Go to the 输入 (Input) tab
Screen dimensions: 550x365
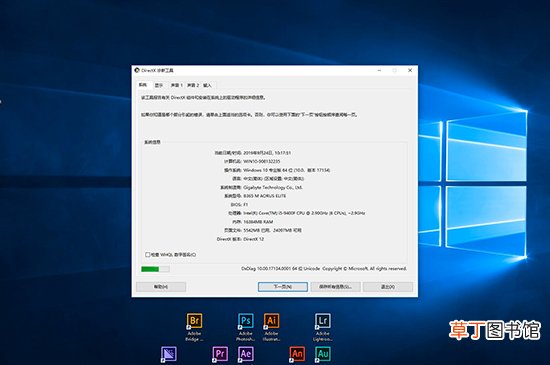point(208,85)
